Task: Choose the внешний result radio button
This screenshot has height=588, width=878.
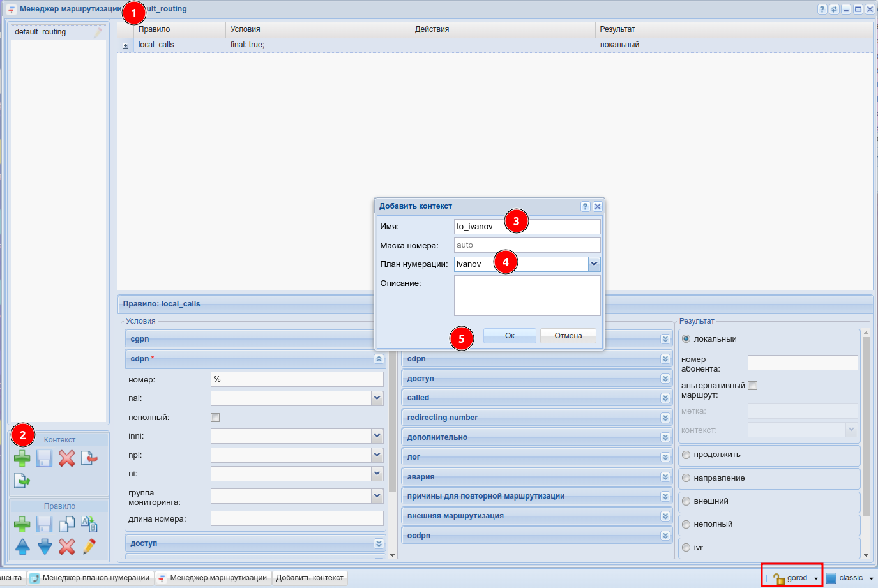Action: [686, 501]
